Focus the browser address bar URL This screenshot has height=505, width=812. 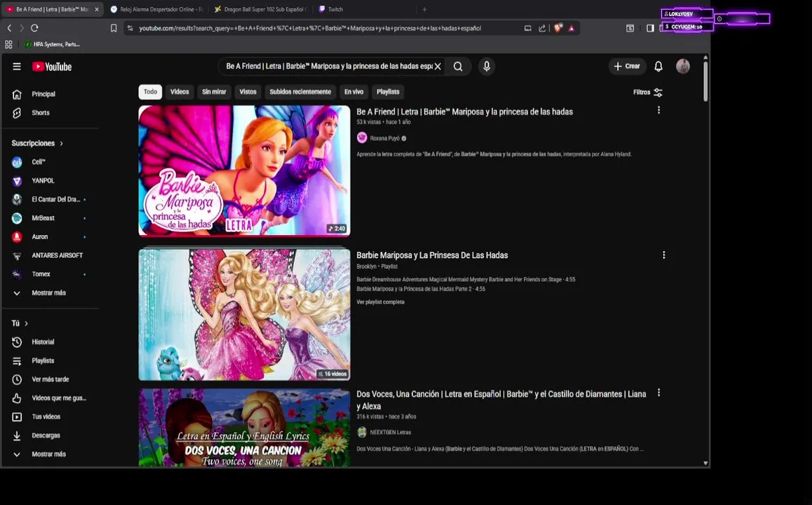(x=310, y=29)
